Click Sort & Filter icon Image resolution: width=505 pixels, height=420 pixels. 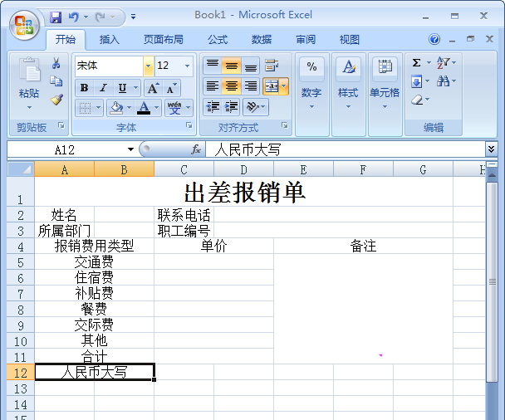point(443,62)
